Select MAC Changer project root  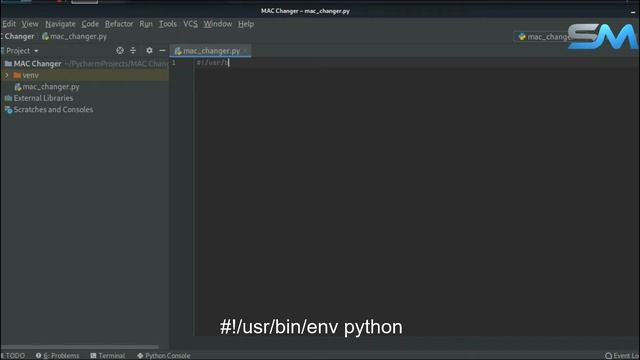coord(37,64)
